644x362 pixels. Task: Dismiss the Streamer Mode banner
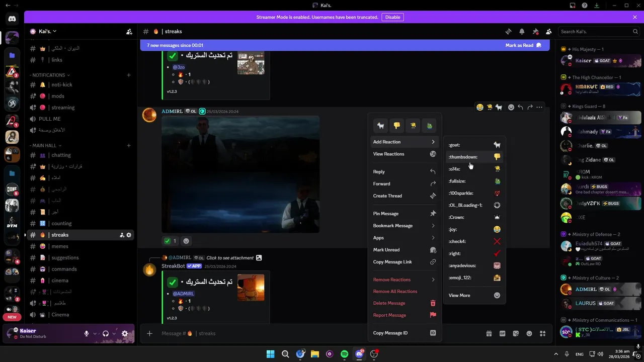(x=635, y=17)
